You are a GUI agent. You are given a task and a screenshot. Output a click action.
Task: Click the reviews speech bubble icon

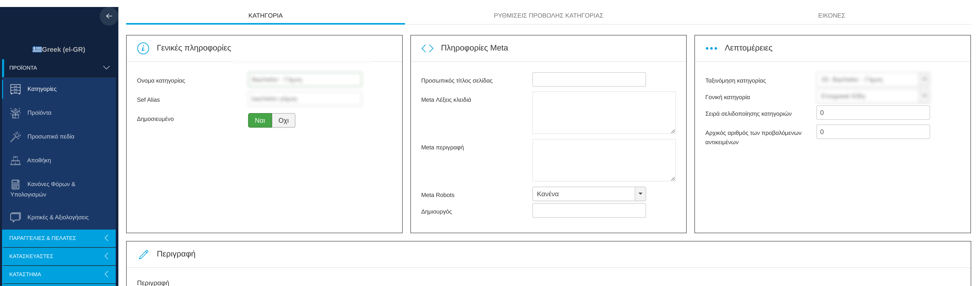tap(16, 217)
